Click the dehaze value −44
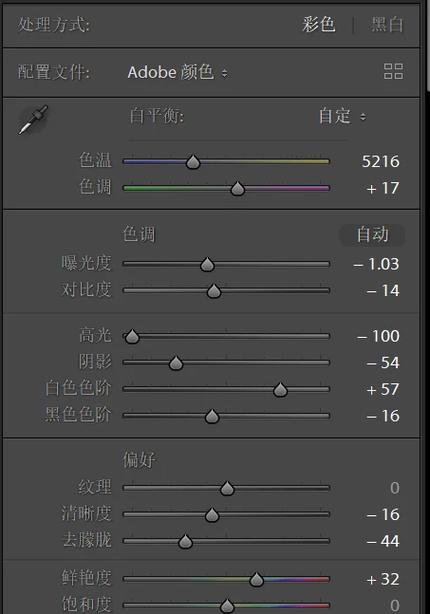Viewport: 430px width, 614px height. [383, 542]
